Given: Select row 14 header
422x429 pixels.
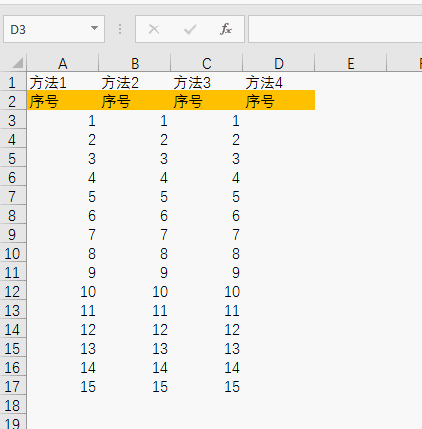Looking at the screenshot, I should [x=13, y=329].
